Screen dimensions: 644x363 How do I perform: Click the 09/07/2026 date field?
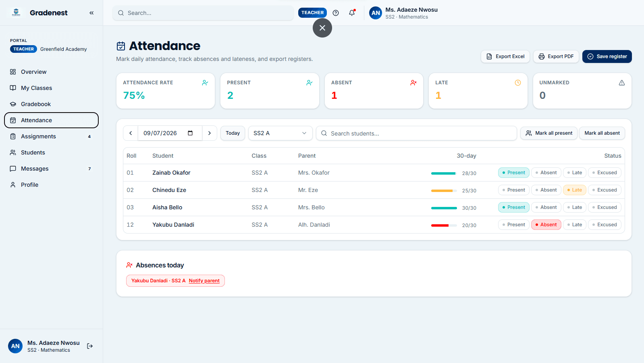pos(170,133)
